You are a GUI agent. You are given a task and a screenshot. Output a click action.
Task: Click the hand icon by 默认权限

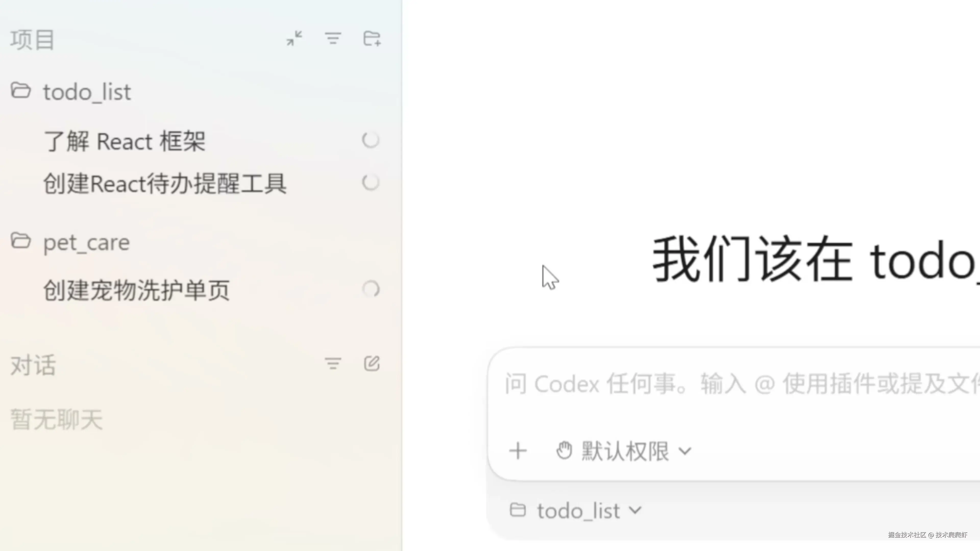564,450
